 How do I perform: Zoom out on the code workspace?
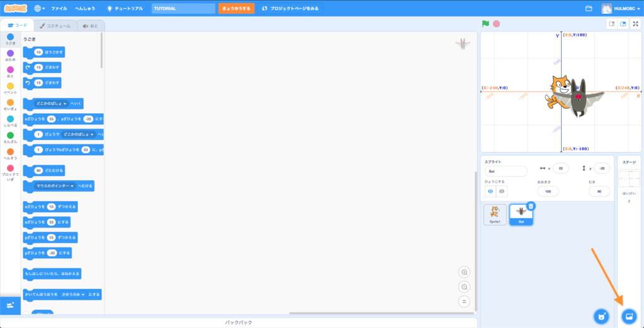465,287
